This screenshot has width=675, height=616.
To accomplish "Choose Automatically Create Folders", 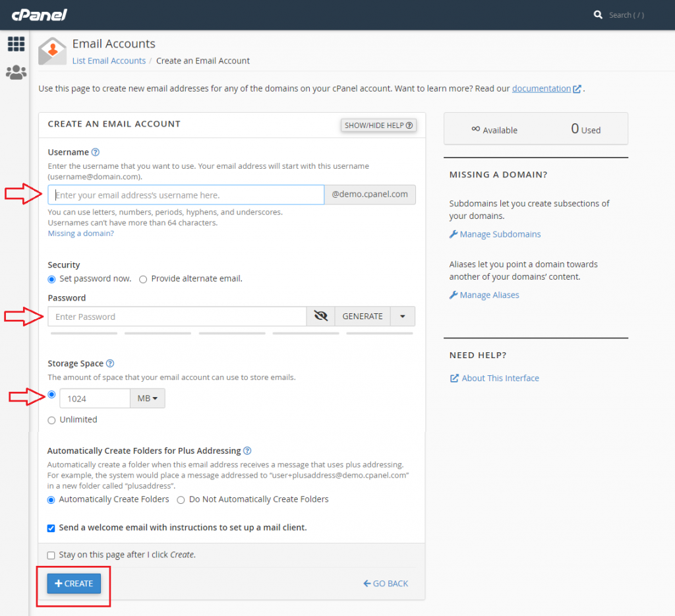I will coord(51,500).
